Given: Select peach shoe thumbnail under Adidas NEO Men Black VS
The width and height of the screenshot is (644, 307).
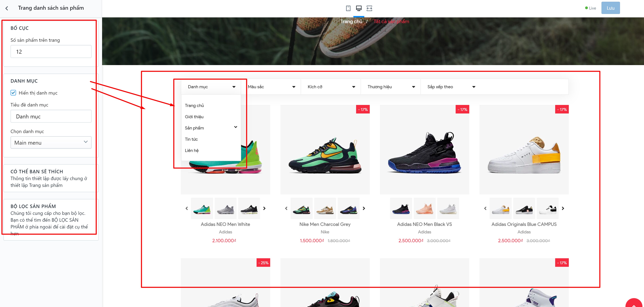Looking at the screenshot, I should pyautogui.click(x=425, y=208).
